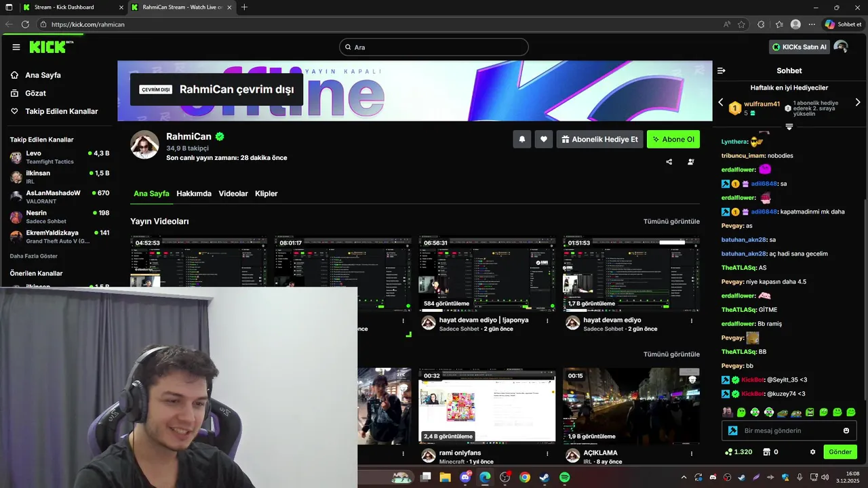Screen dimensions: 868x488
Task: Open the Levo followed channel
Action: point(60,157)
